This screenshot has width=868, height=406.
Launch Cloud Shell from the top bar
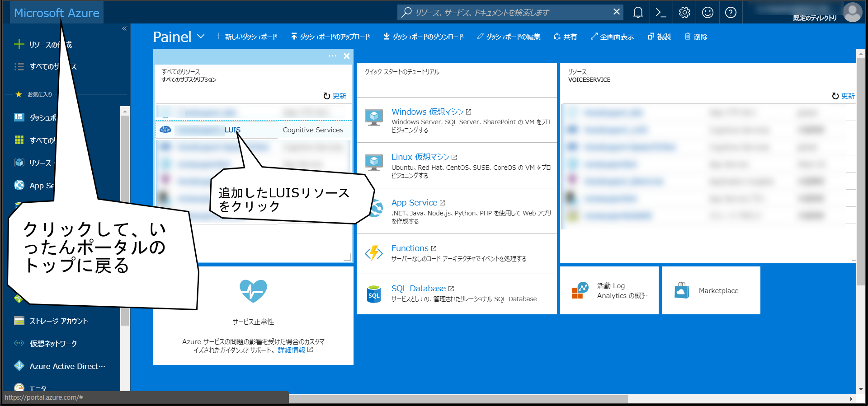pos(661,13)
